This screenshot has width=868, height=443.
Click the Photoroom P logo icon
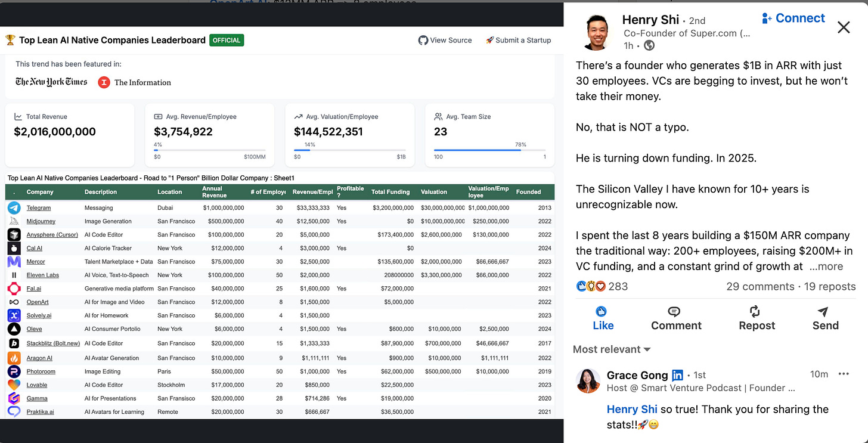tap(14, 371)
